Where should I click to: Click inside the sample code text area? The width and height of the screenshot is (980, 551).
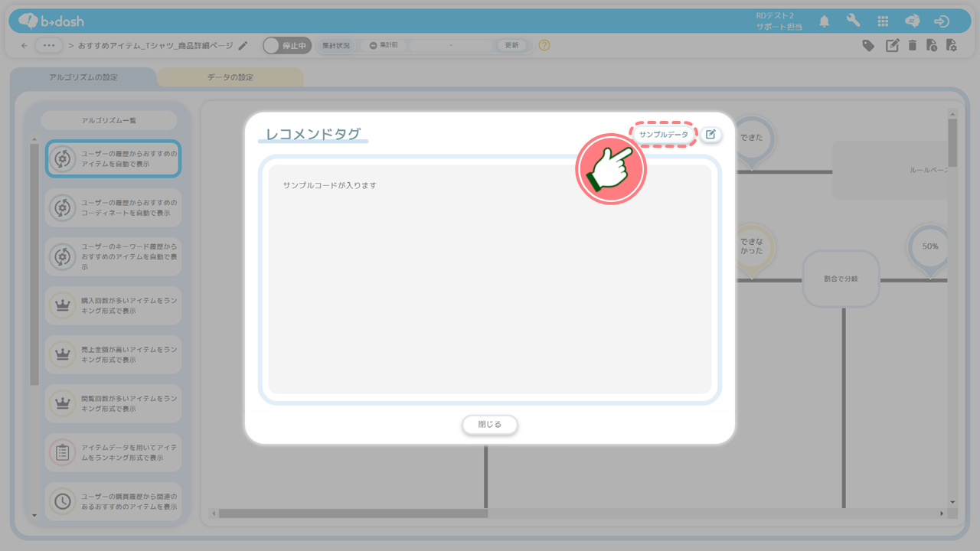(x=490, y=279)
